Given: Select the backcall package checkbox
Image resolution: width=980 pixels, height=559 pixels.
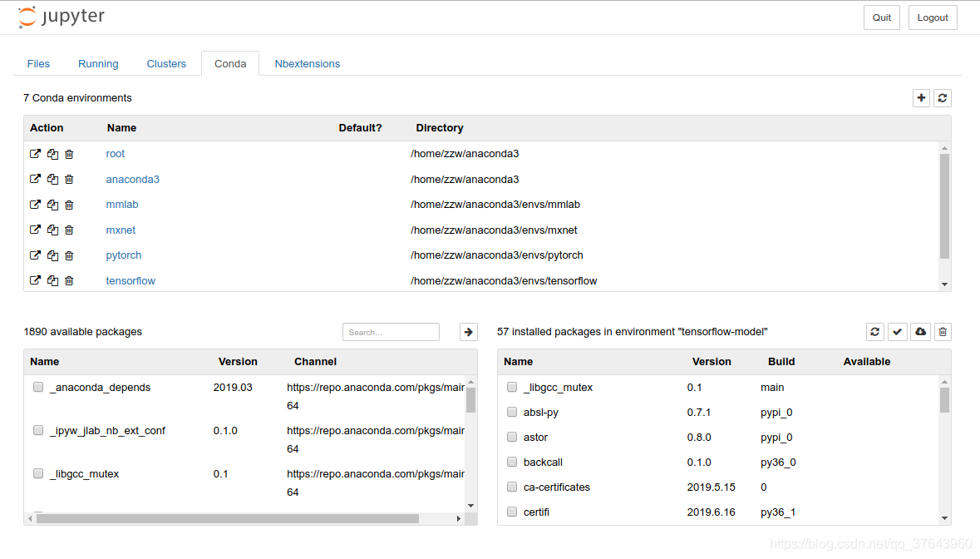Looking at the screenshot, I should (x=513, y=462).
